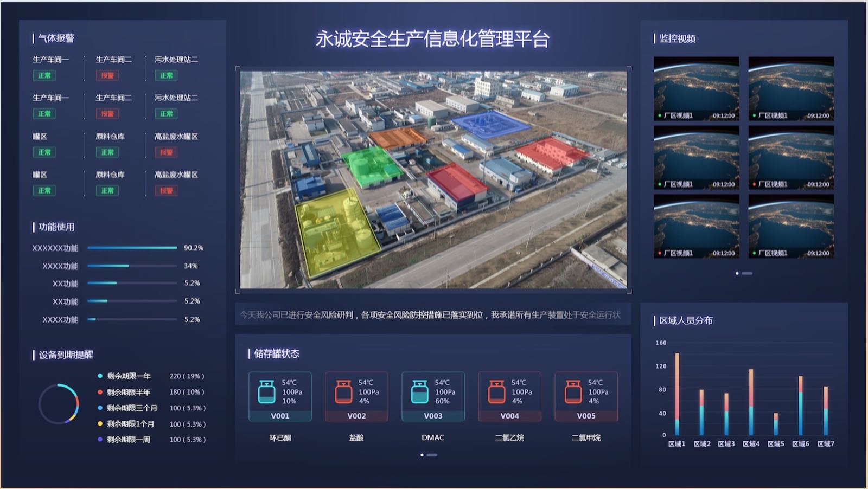Select the V002 red tank icon
This screenshot has height=489, width=868.
343,391
